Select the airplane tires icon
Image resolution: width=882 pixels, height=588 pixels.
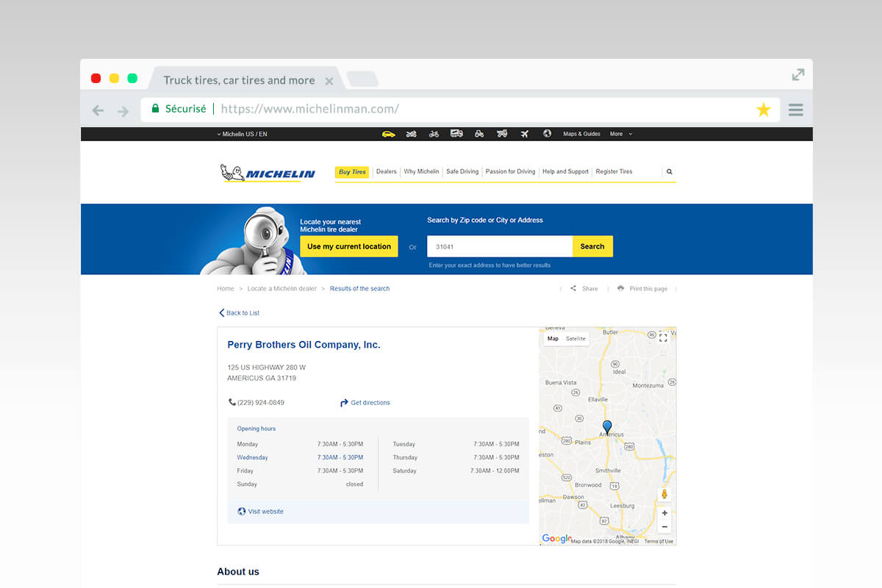pyautogui.click(x=525, y=134)
